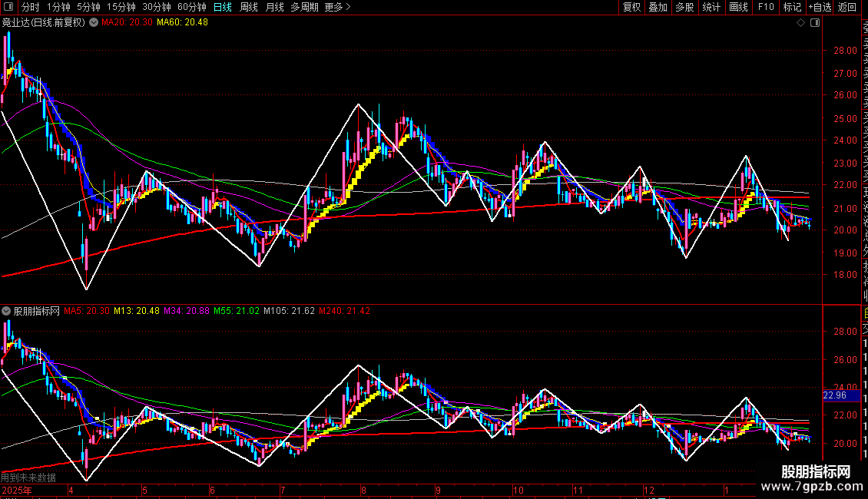This screenshot has width=868, height=499.
Task: Click month 8 on the time axis
Action: tap(363, 491)
